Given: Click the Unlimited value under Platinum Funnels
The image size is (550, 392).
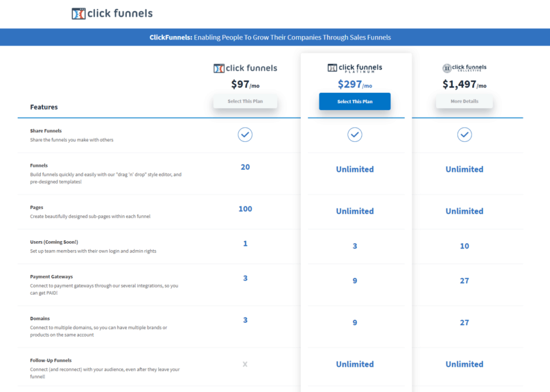Looking at the screenshot, I should (354, 169).
